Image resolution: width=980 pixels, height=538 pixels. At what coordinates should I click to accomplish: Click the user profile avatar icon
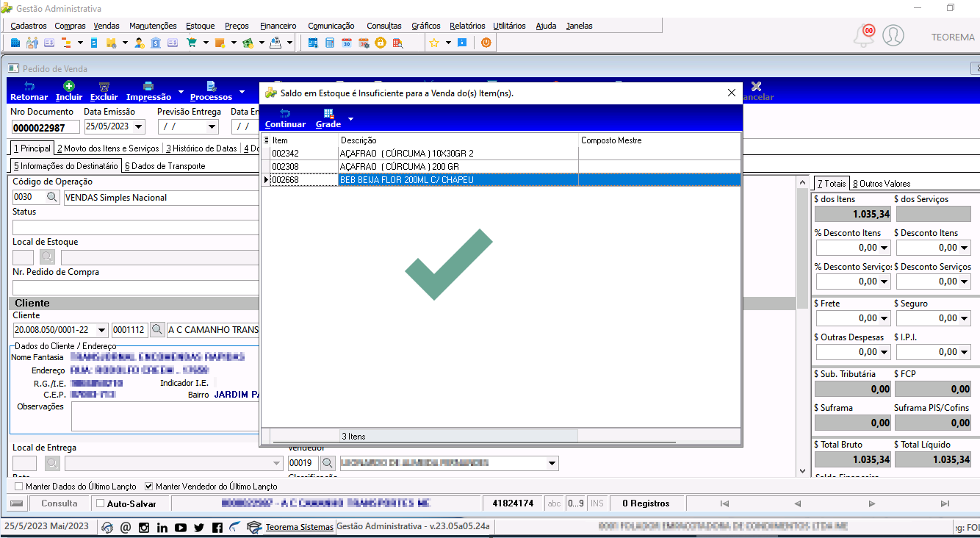pyautogui.click(x=893, y=35)
